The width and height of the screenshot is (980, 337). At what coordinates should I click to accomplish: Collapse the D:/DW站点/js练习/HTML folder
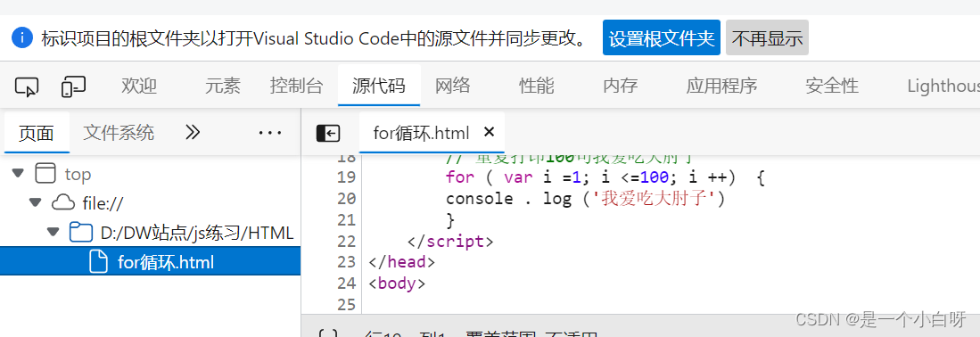pyautogui.click(x=54, y=233)
